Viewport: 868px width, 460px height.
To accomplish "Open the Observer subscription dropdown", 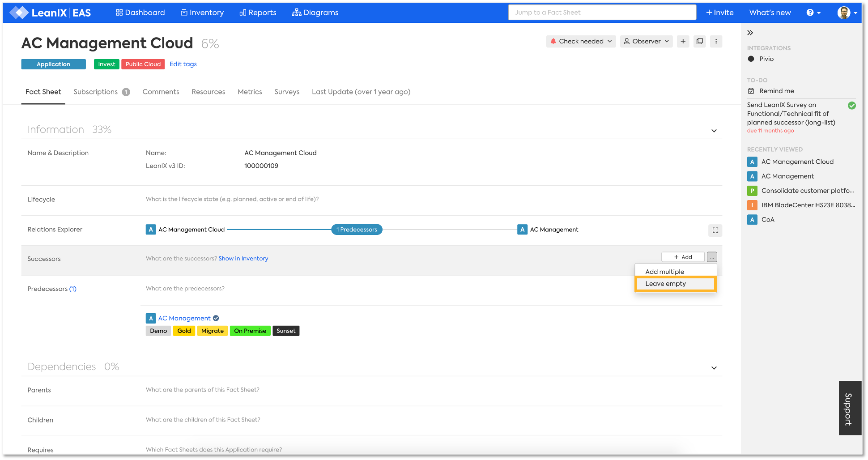I will 646,41.
